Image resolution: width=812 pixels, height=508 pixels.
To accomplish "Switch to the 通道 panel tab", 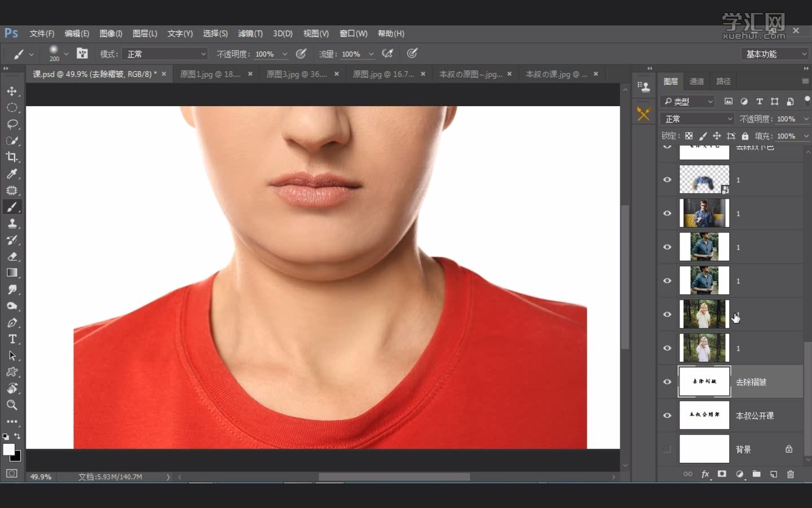I will coord(696,81).
